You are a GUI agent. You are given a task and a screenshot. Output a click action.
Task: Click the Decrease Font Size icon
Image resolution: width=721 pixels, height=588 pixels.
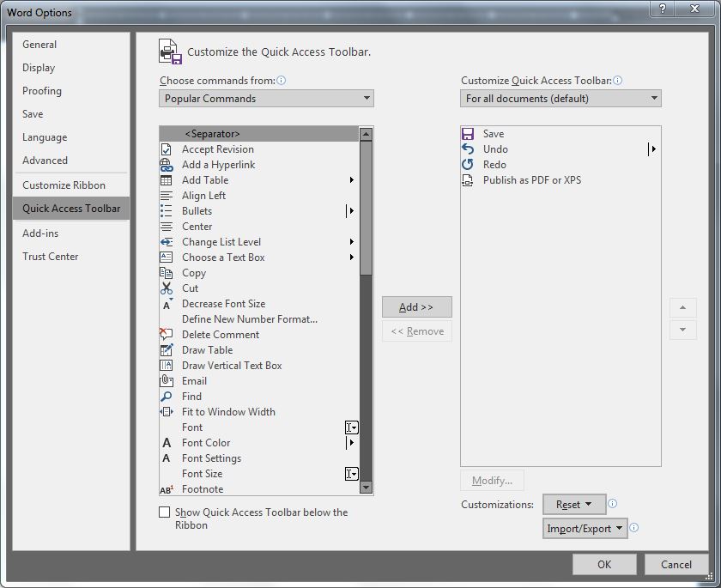point(167,304)
